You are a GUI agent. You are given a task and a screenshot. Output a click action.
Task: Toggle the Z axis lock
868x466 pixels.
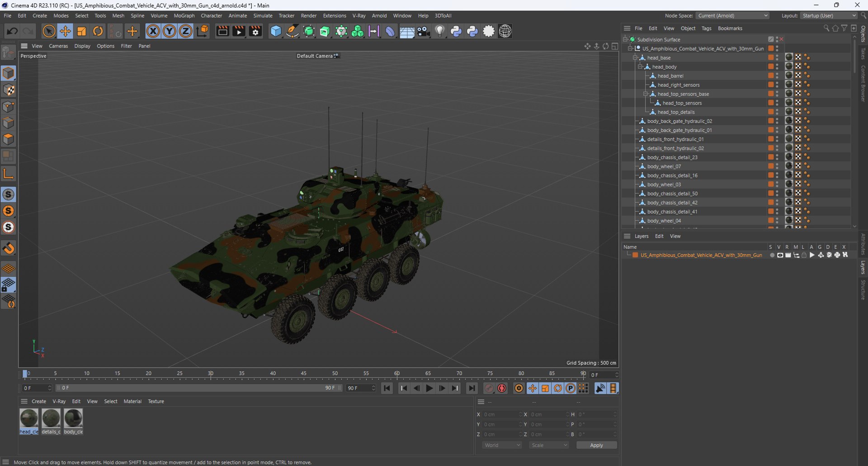185,31
